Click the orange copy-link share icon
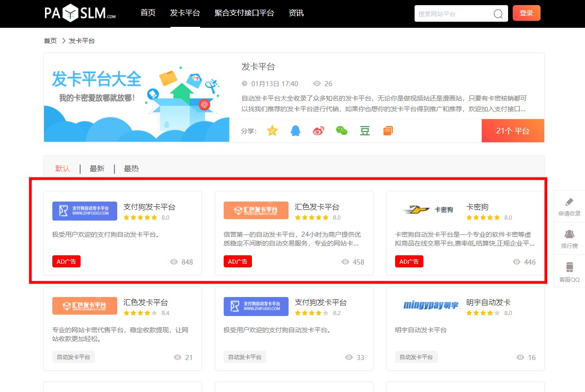585x392 pixels. click(x=388, y=131)
